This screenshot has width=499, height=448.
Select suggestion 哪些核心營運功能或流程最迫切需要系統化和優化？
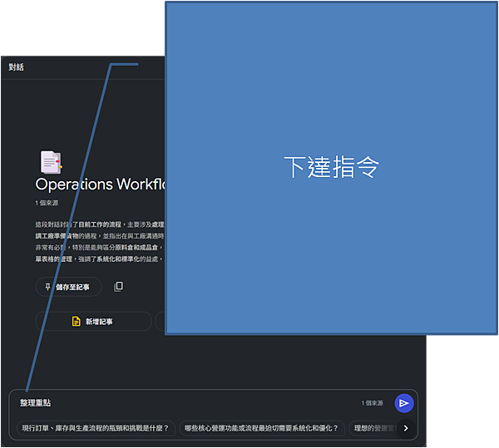pos(262,428)
